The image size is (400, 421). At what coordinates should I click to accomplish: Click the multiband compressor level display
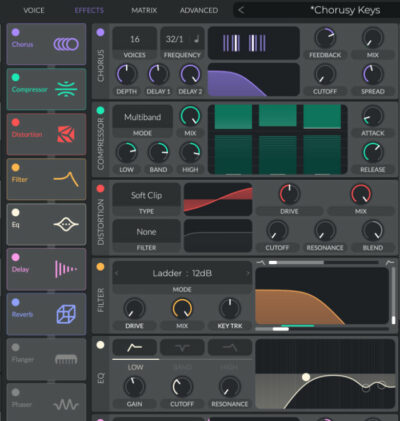tap(278, 139)
